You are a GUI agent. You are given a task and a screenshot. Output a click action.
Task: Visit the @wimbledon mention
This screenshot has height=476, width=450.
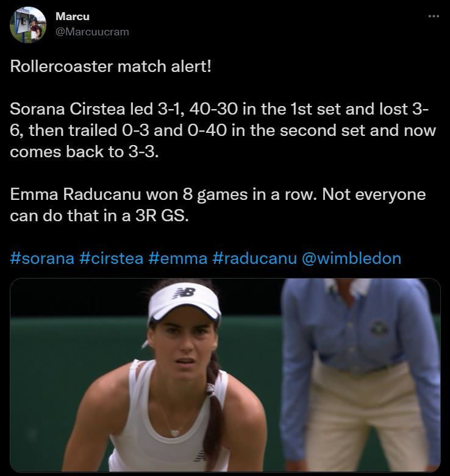(x=351, y=258)
